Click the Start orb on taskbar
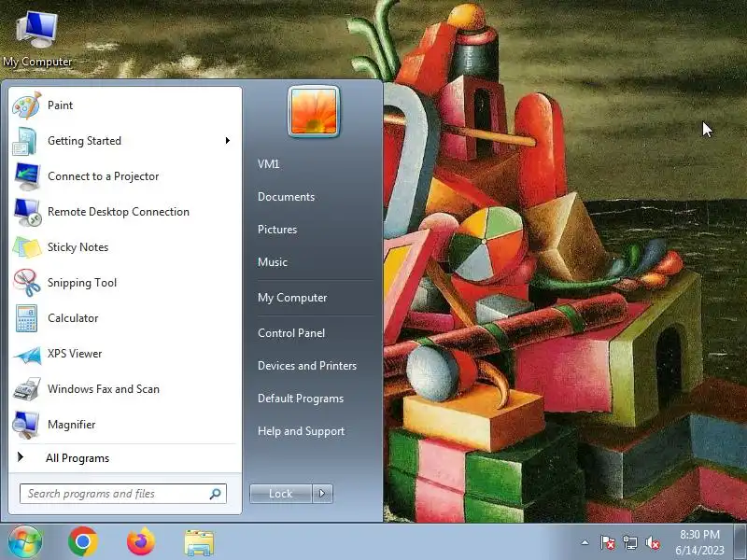This screenshot has height=560, width=747. 25,542
